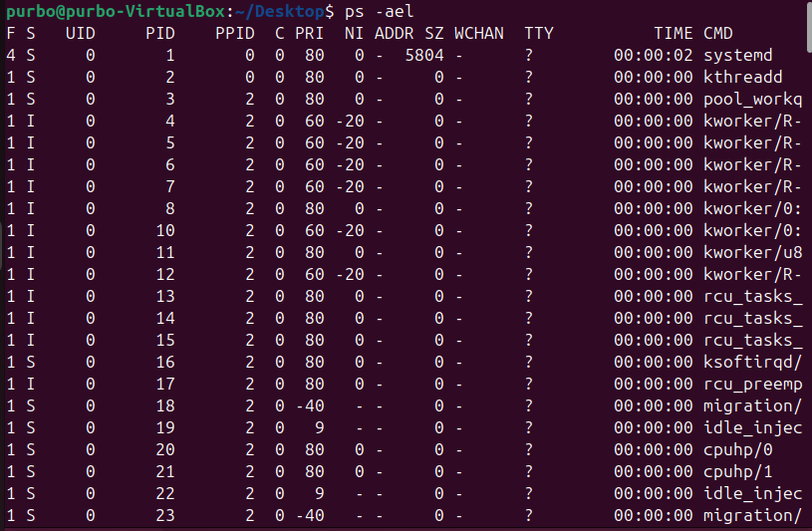Click the SZ value 5804
Image resolution: width=812 pixels, height=531 pixels.
tap(424, 55)
